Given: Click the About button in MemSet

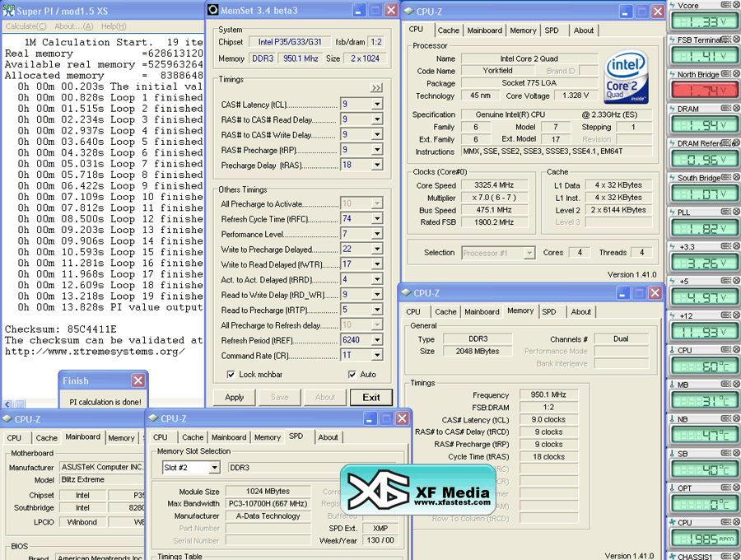Looking at the screenshot, I should [x=325, y=398].
